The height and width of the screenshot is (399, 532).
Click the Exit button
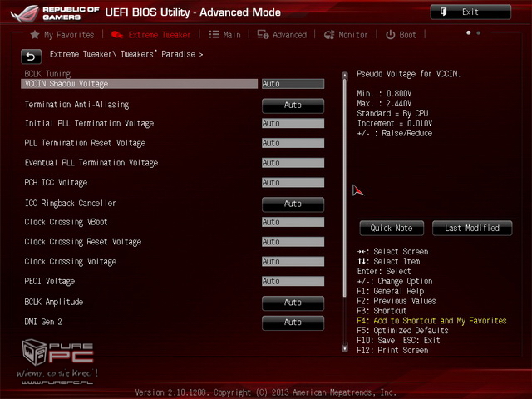tap(470, 12)
